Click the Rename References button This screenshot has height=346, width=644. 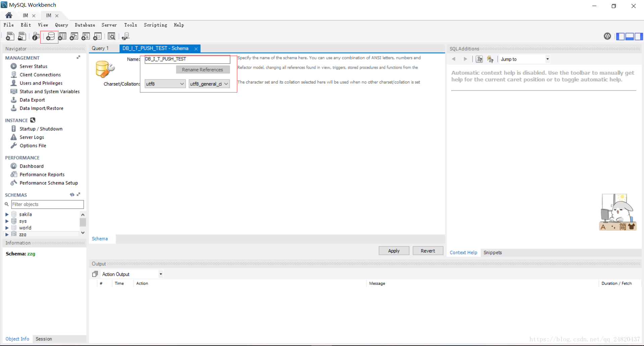pos(203,69)
